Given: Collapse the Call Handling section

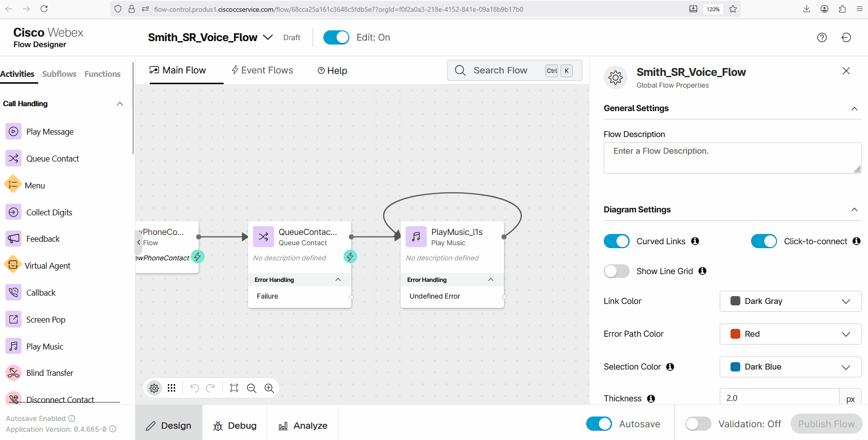Looking at the screenshot, I should point(120,104).
